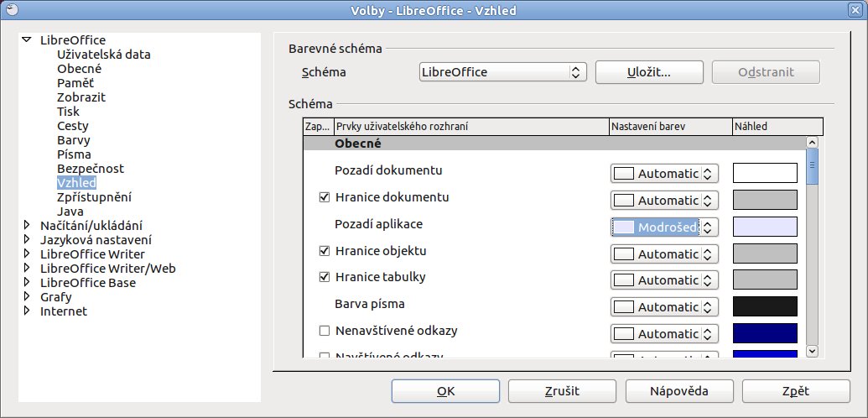Click the Pozadí aplikace label
This screenshot has width=868, height=418.
coord(378,224)
